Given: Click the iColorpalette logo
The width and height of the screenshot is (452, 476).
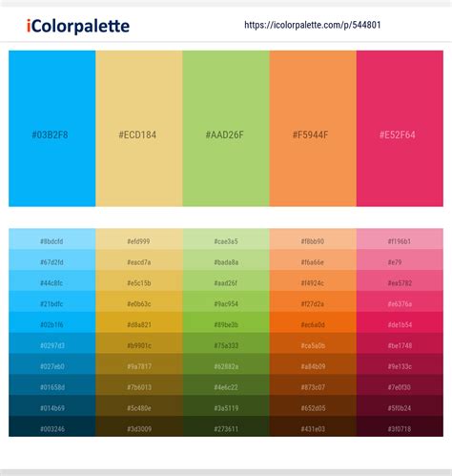Looking at the screenshot, I should click(78, 26).
